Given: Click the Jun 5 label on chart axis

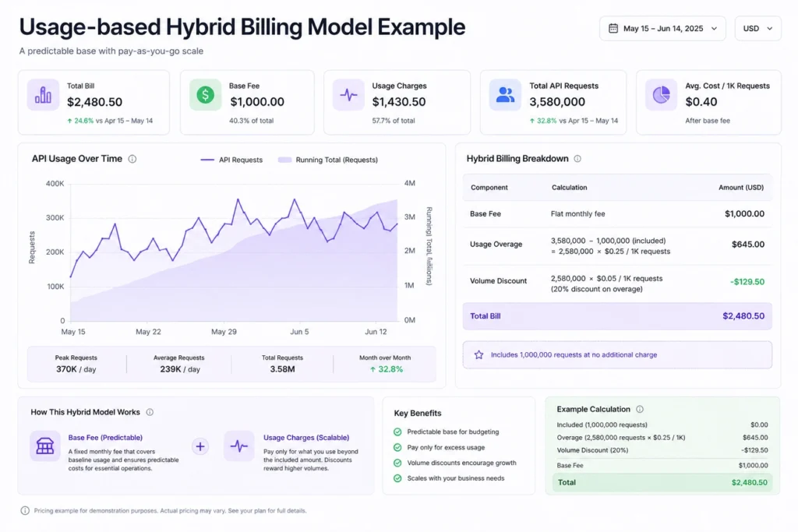Looking at the screenshot, I should click(299, 332).
